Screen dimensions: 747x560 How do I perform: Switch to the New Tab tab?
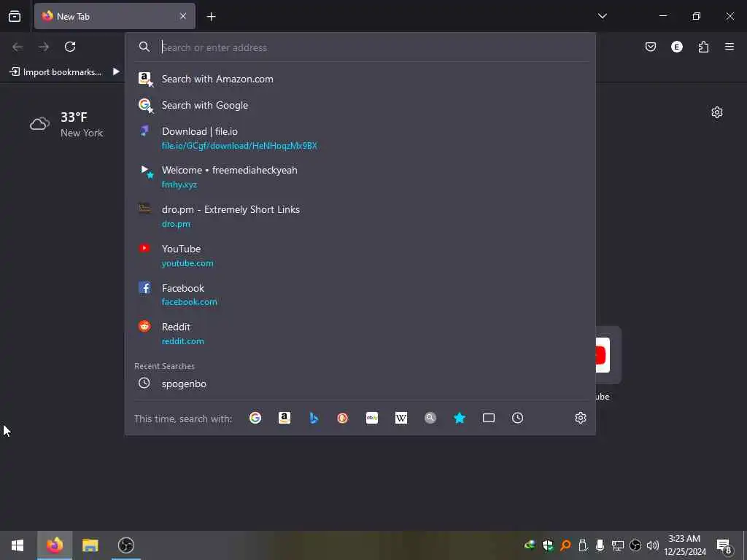pos(115,16)
